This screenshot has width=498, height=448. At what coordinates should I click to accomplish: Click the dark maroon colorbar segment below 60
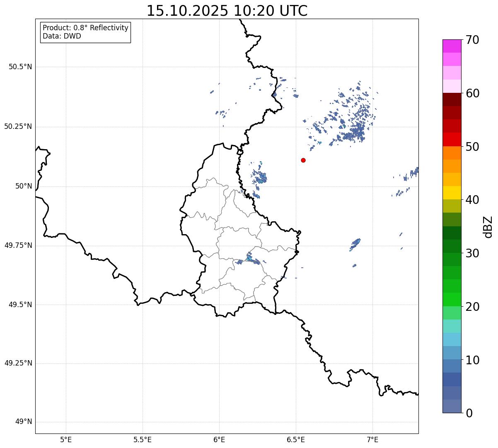pyautogui.click(x=452, y=99)
